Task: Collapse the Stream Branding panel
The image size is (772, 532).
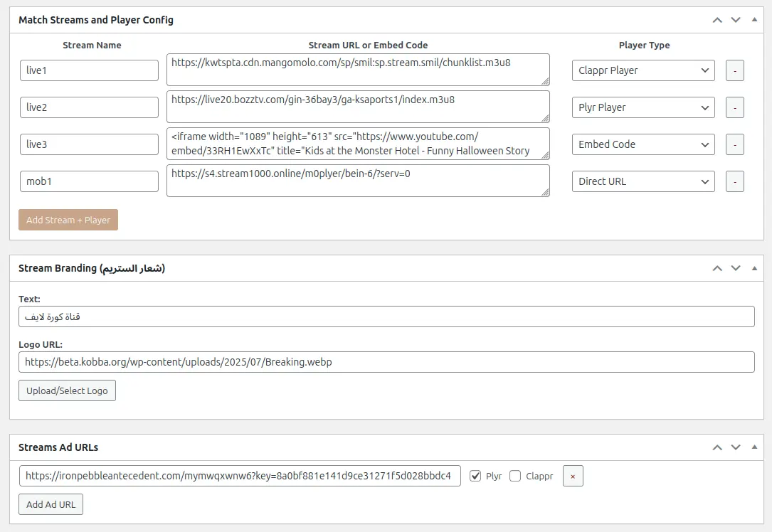Action: [754, 268]
